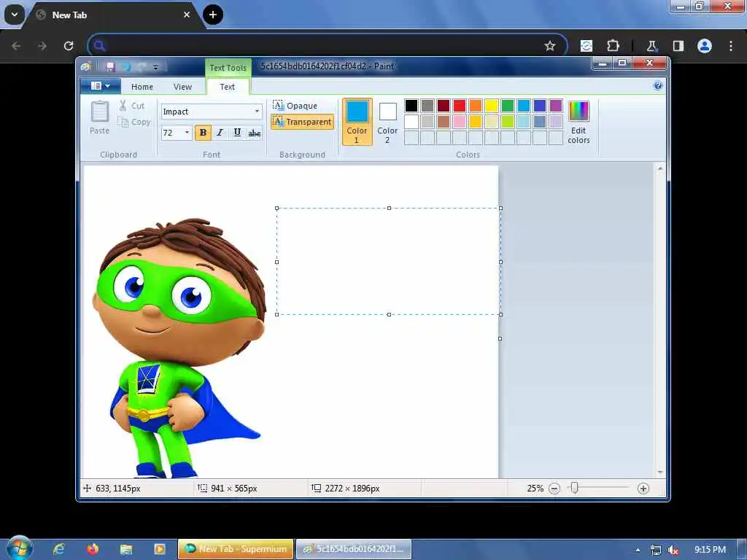This screenshot has width=747, height=560.
Task: Pick the yellow color swatch
Action: pyautogui.click(x=492, y=105)
